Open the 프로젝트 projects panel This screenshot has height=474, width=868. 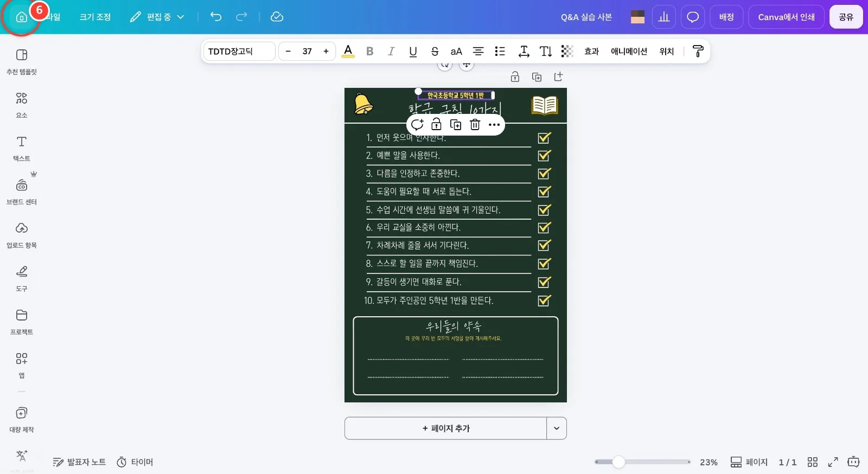(x=22, y=322)
